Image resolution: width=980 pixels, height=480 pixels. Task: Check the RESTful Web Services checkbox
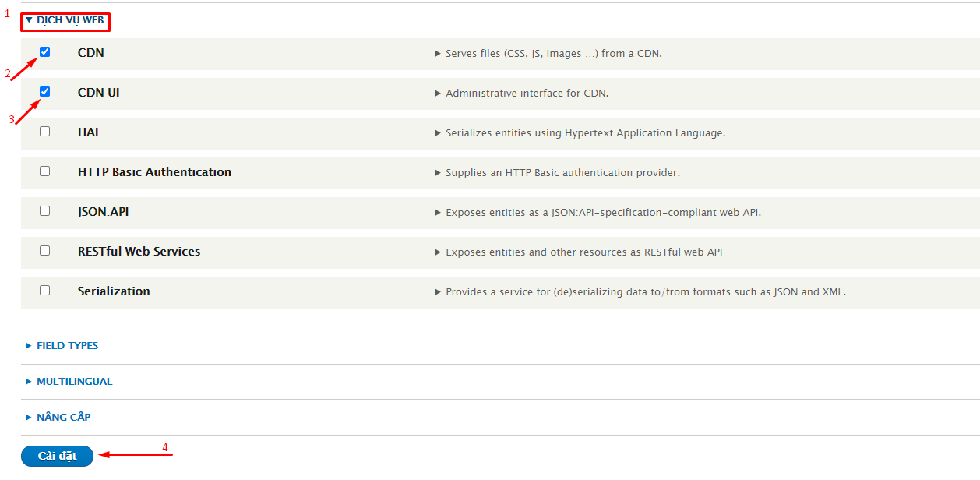tap(45, 251)
